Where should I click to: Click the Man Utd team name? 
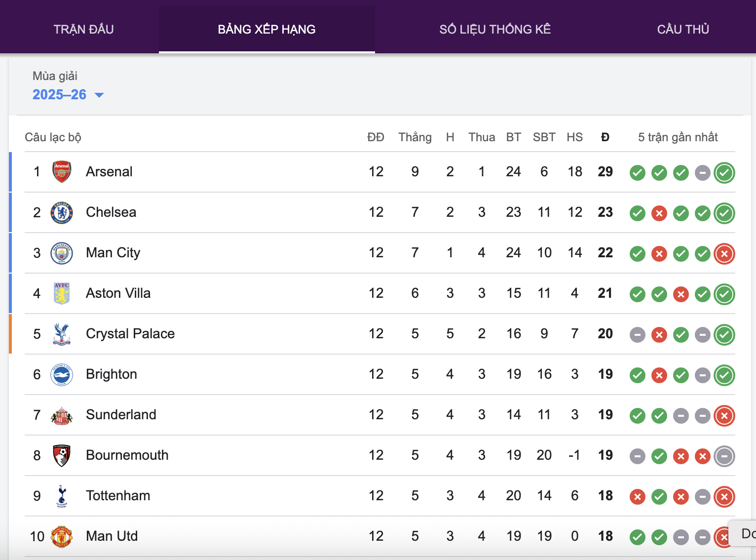[x=112, y=536]
